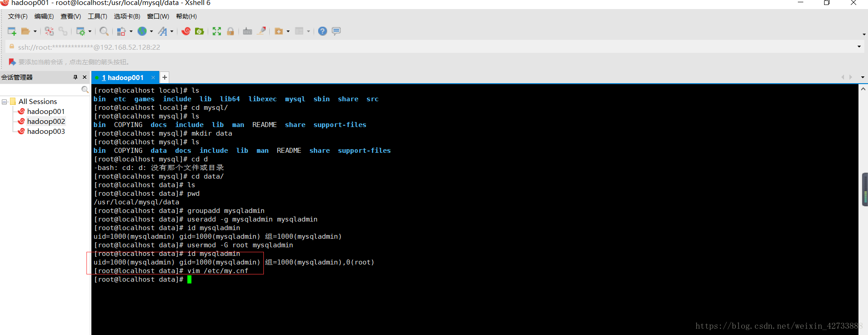Click the Open folder icon
This screenshot has height=335, width=868.
(26, 31)
